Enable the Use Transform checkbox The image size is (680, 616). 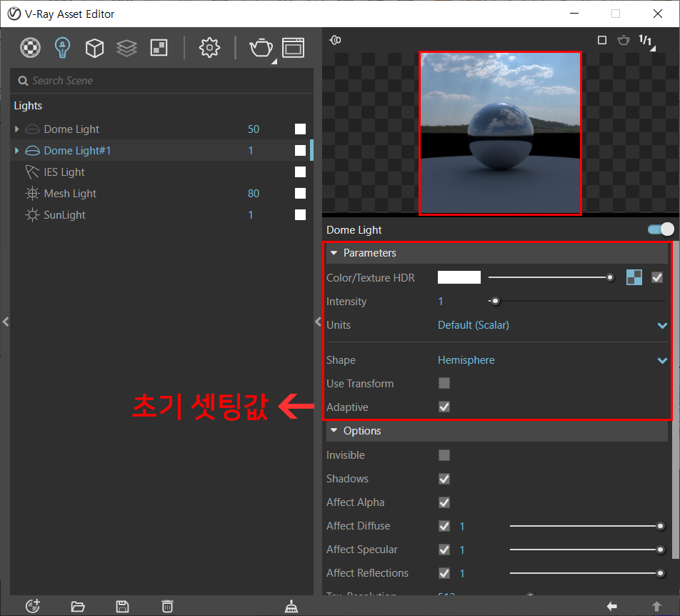pyautogui.click(x=444, y=384)
